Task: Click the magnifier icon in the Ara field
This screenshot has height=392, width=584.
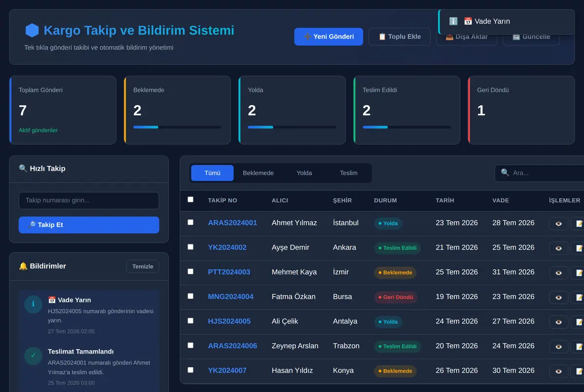Action: [505, 173]
